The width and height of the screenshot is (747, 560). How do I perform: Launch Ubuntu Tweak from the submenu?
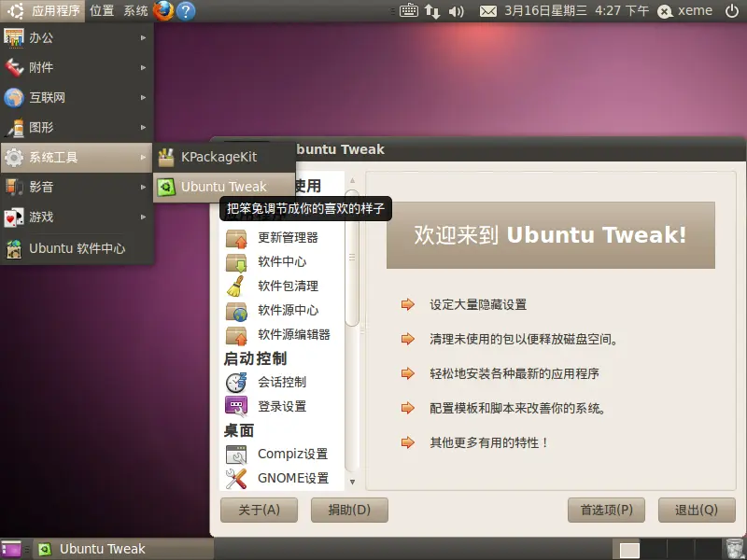pos(224,187)
